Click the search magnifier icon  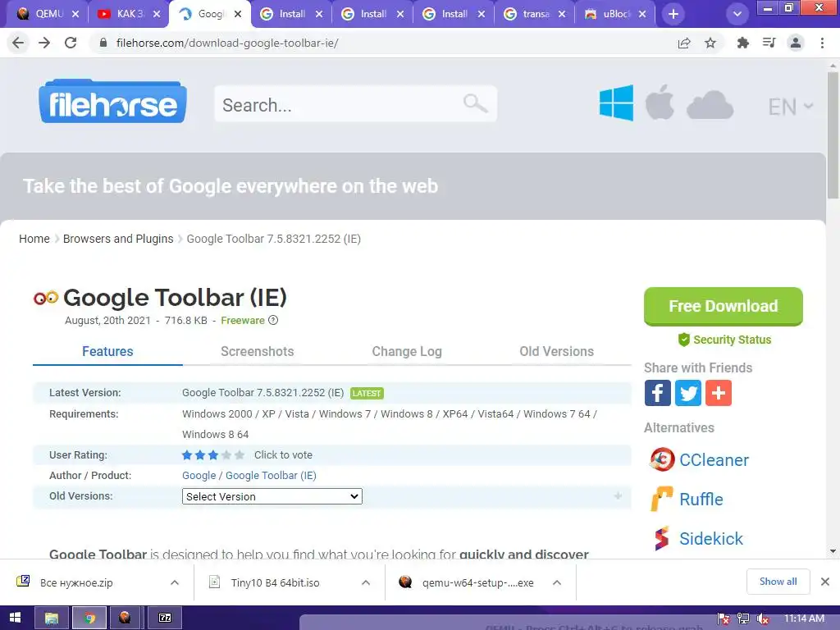475,103
